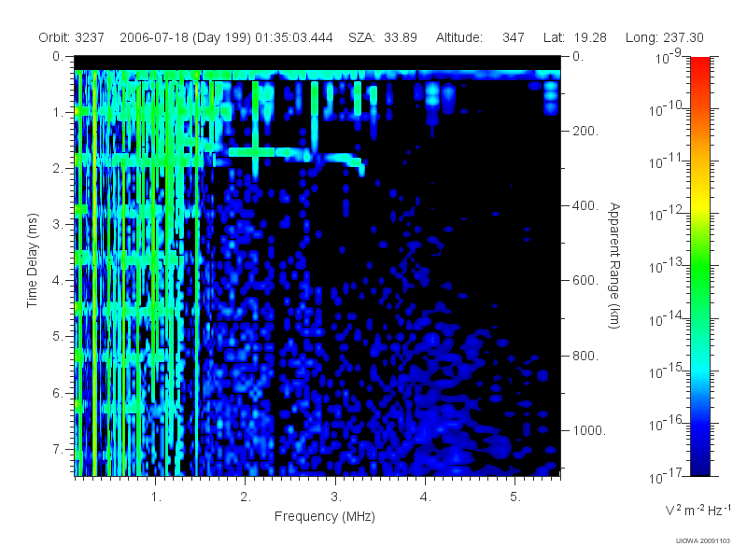Viewport: 747px width, 560px height.
Task: Click the color scale label 10^-9
Action: 669,57
